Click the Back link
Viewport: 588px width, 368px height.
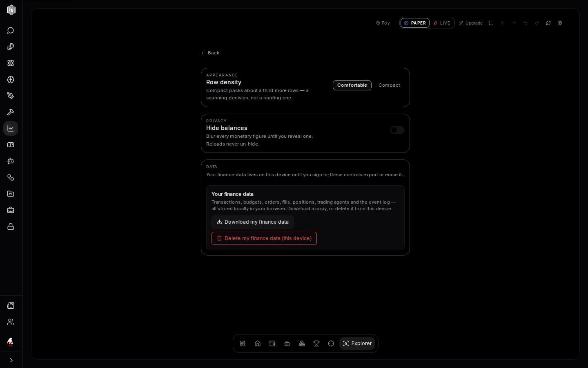(210, 53)
